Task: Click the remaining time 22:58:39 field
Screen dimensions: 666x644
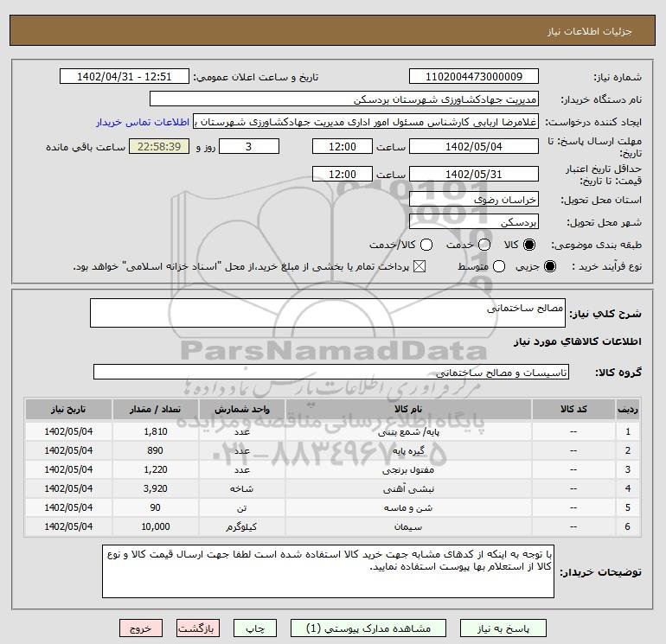Action: coord(159,147)
